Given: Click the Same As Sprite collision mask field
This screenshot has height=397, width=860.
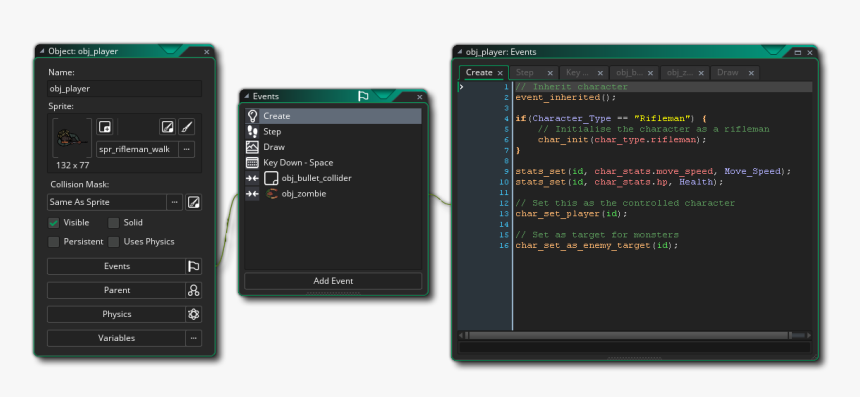Looking at the screenshot, I should (107, 202).
